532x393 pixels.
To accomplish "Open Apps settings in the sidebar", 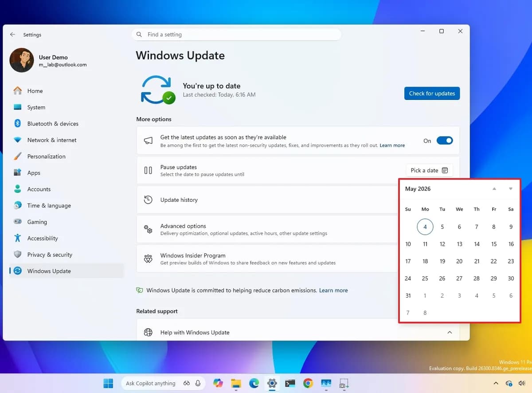I will [66, 173].
